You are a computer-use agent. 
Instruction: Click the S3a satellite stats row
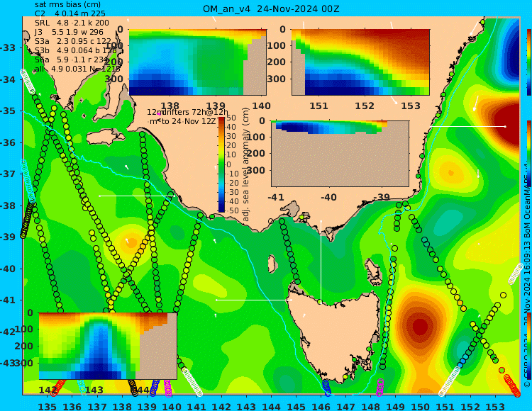pyautogui.click(x=73, y=41)
